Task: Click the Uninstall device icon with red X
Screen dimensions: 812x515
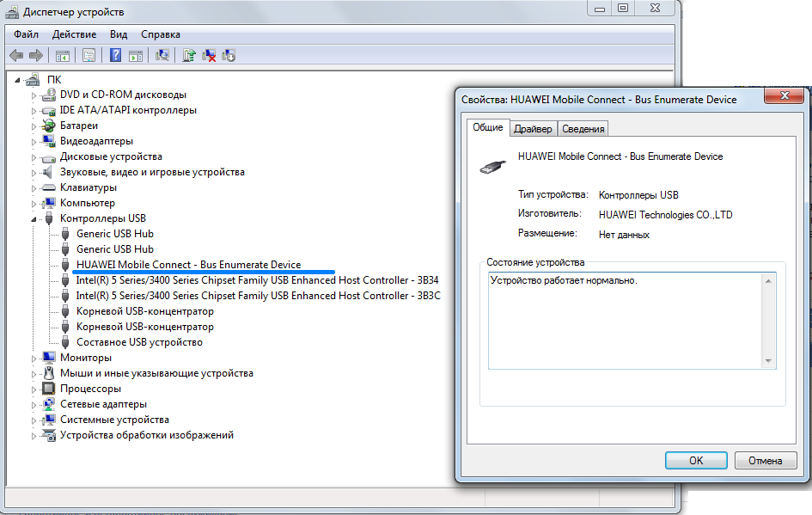Action: point(209,55)
